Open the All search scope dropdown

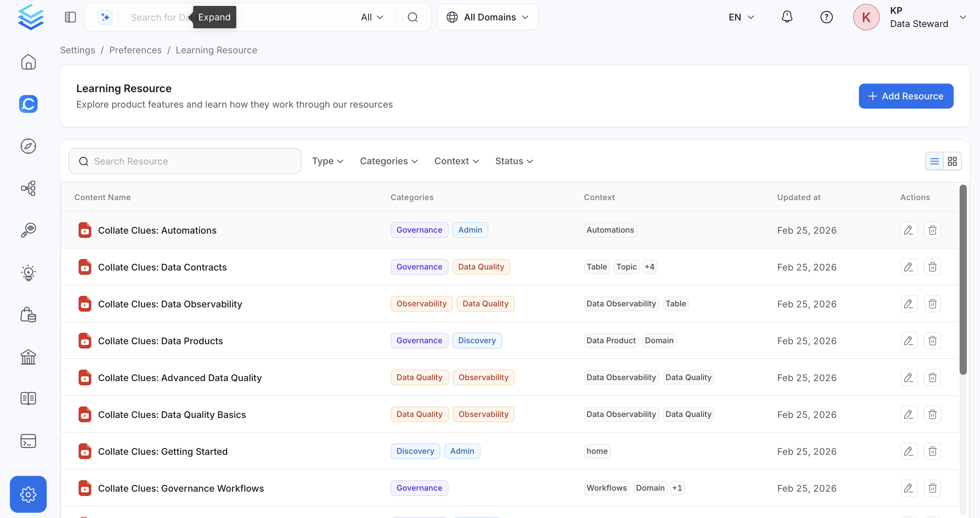tap(372, 17)
